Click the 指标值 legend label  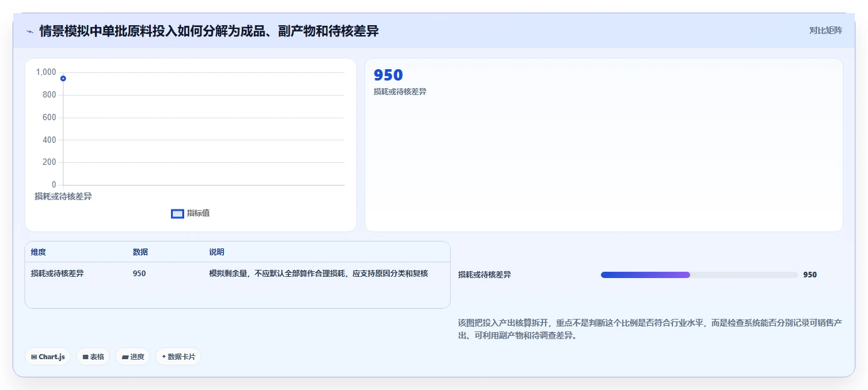click(x=198, y=213)
